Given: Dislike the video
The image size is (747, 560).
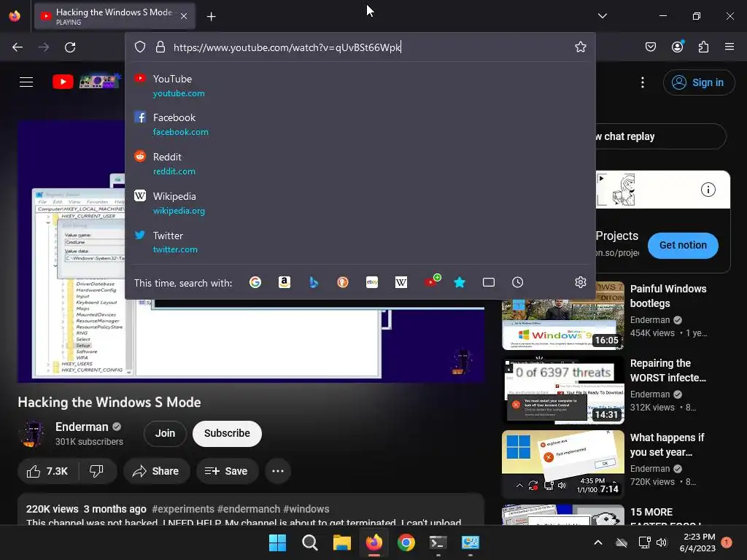Looking at the screenshot, I should [97, 472].
